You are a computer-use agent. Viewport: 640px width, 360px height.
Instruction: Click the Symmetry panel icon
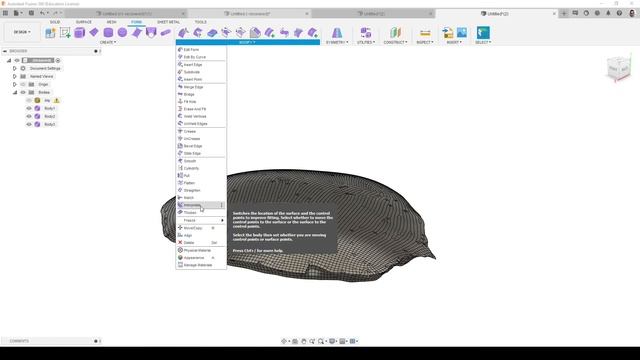coord(337,33)
